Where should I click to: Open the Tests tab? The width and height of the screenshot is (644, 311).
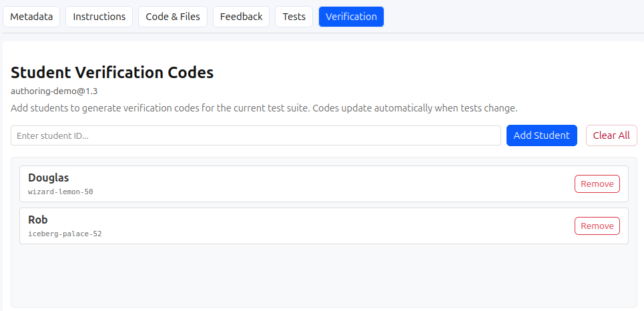coord(294,17)
